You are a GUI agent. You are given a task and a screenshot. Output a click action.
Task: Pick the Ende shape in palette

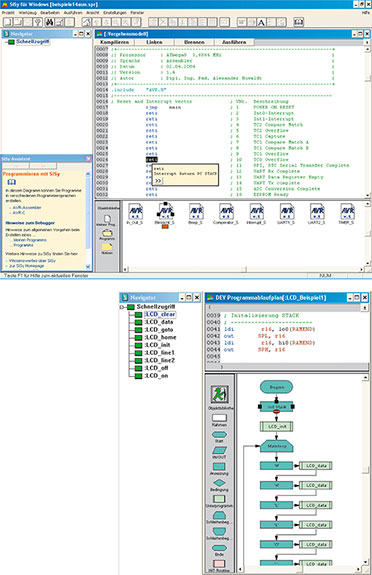(219, 547)
